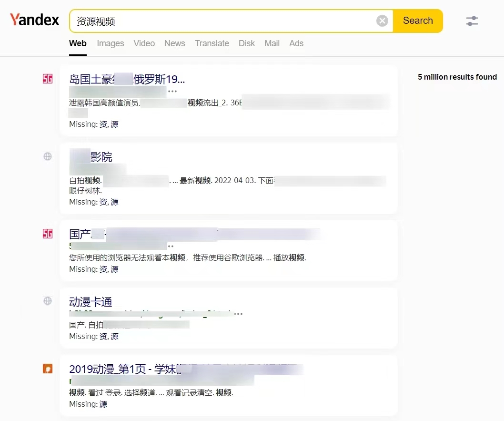Image resolution: width=504 pixels, height=421 pixels.
Task: Select the Web tab
Action: (78, 43)
